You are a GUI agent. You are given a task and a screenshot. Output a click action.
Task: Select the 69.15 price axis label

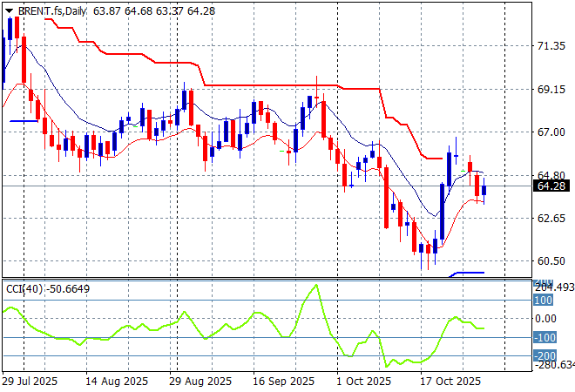pyautogui.click(x=551, y=89)
